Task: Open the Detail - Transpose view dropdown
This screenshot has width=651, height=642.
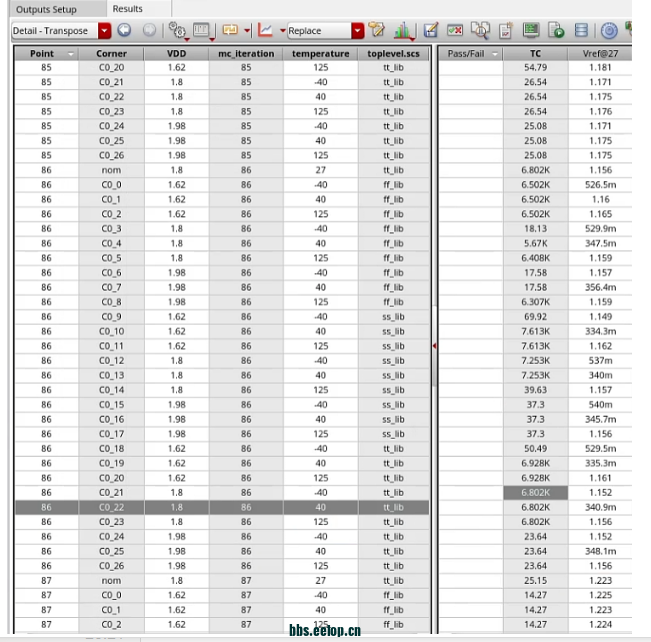Action: 105,31
